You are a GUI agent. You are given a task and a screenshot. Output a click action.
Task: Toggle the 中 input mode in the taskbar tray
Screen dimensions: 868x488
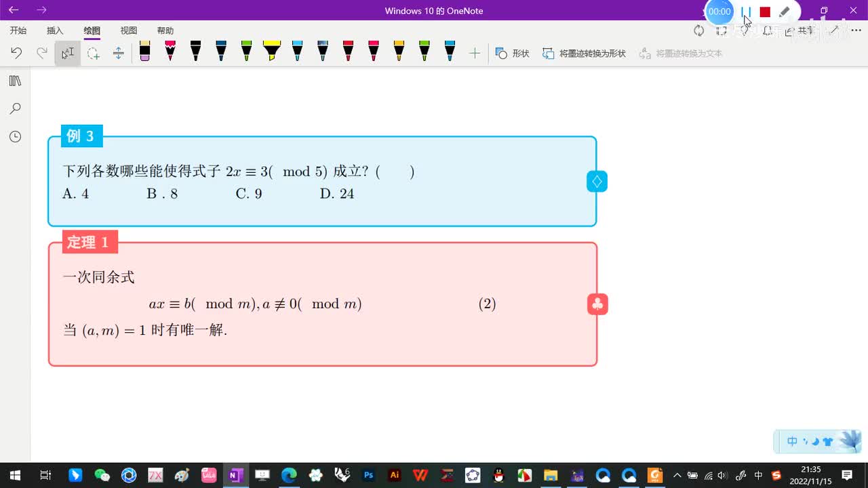point(759,475)
